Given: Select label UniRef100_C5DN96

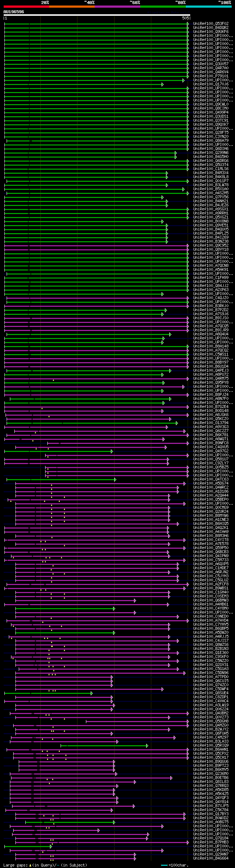Looking at the screenshot, I should [x=211, y=673].
